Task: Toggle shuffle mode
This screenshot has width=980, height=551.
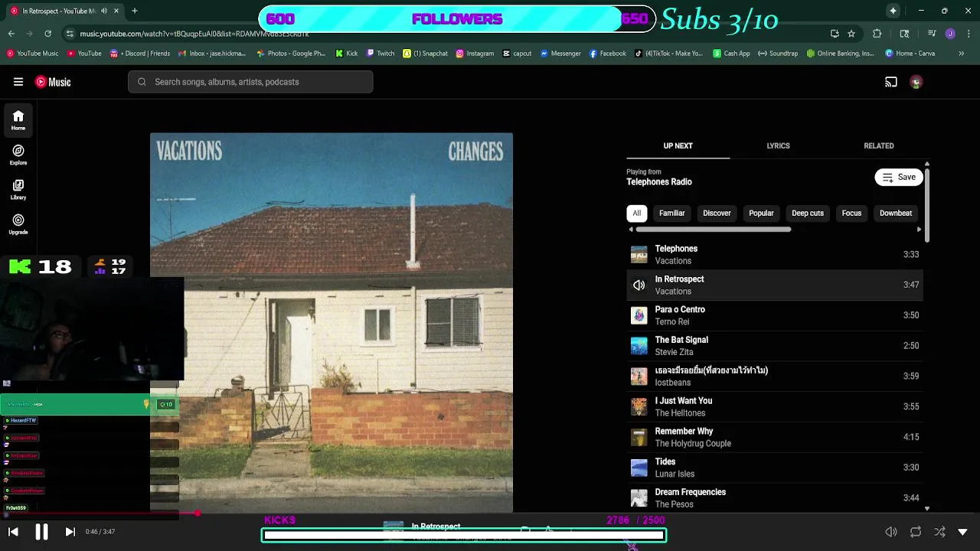Action: [x=940, y=532]
